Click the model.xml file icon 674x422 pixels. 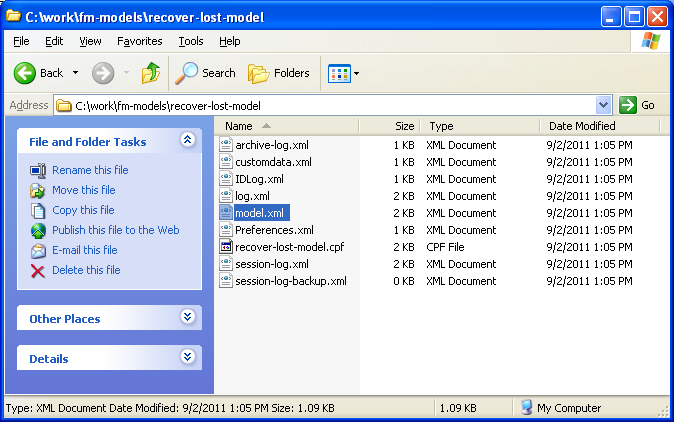226,212
